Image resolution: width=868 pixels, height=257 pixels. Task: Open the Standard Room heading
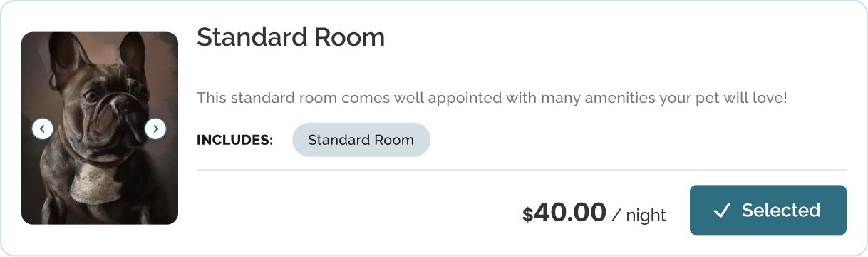291,37
